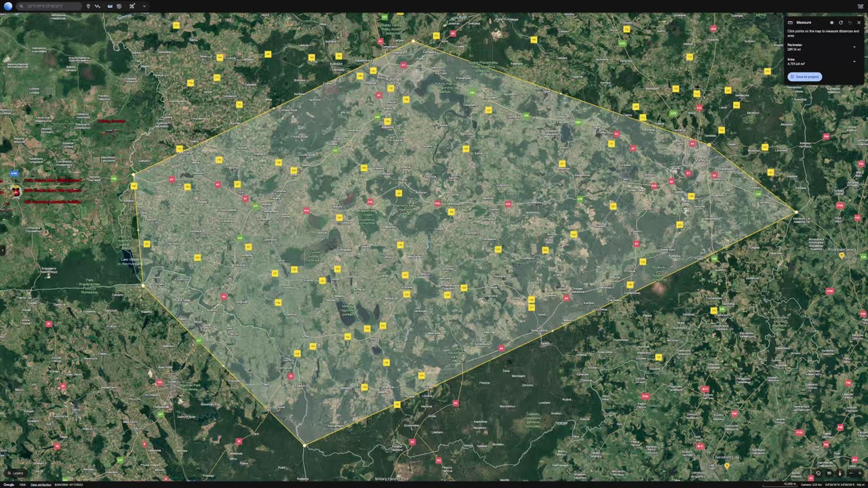
Task: Undo the last measurement point
Action: pyautogui.click(x=850, y=22)
